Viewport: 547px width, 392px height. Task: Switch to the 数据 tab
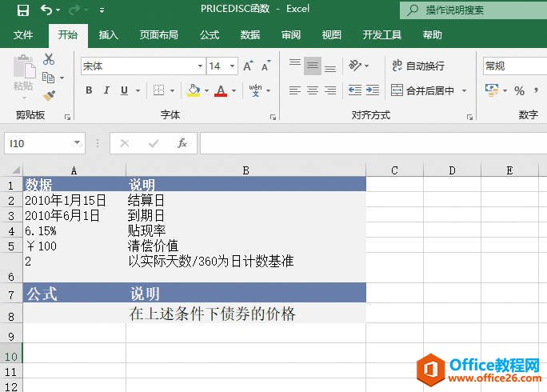point(250,35)
